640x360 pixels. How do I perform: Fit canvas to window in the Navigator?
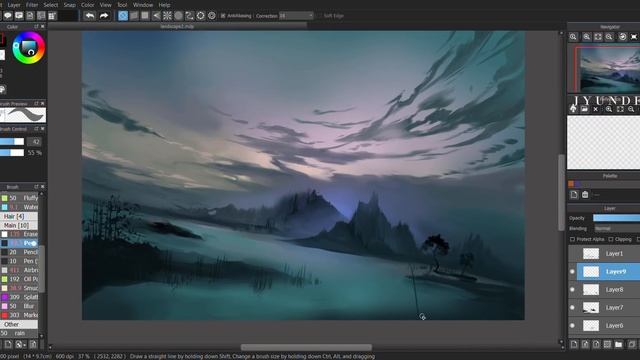pyautogui.click(x=598, y=37)
